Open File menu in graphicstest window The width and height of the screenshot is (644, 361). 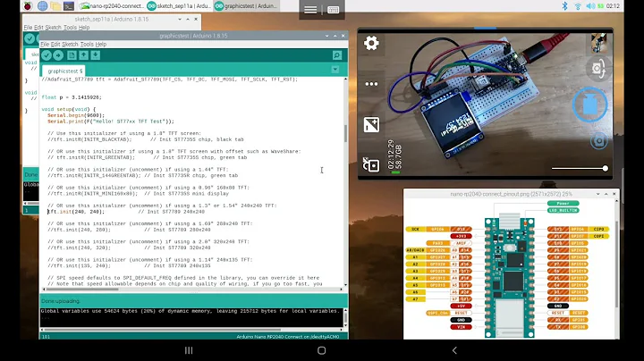(x=45, y=45)
